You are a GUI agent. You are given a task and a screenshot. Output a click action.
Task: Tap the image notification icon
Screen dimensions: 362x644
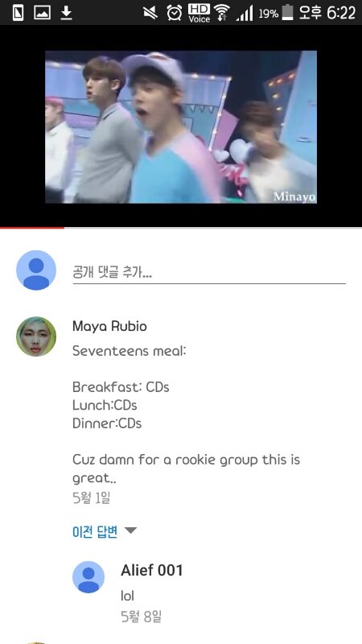pos(43,13)
